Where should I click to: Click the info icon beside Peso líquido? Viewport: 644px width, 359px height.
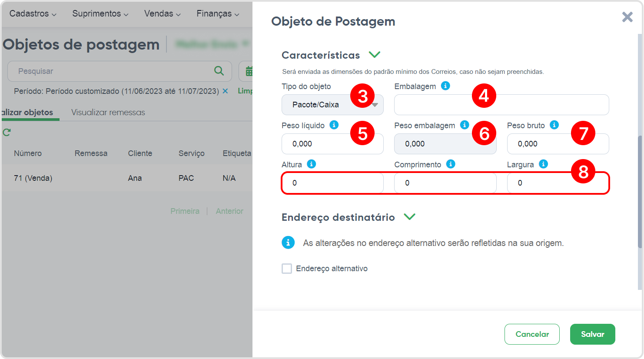(334, 125)
